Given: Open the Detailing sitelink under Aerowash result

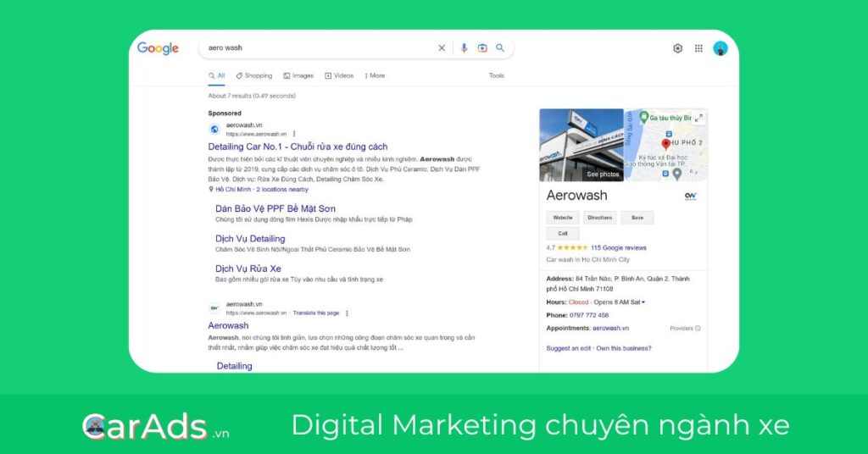Looking at the screenshot, I should point(234,366).
